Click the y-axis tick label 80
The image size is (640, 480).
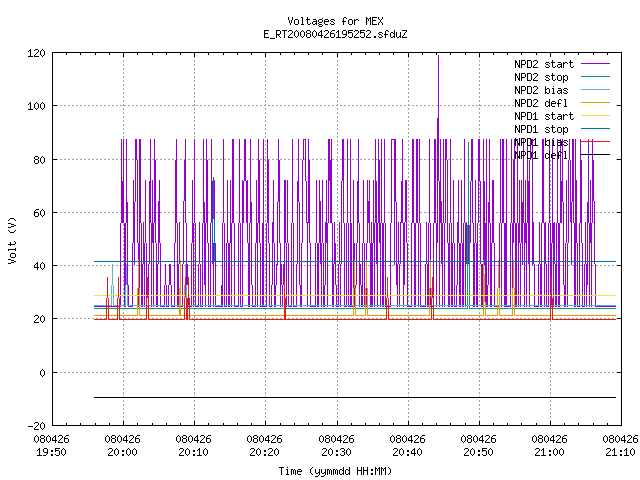pyautogui.click(x=39, y=160)
